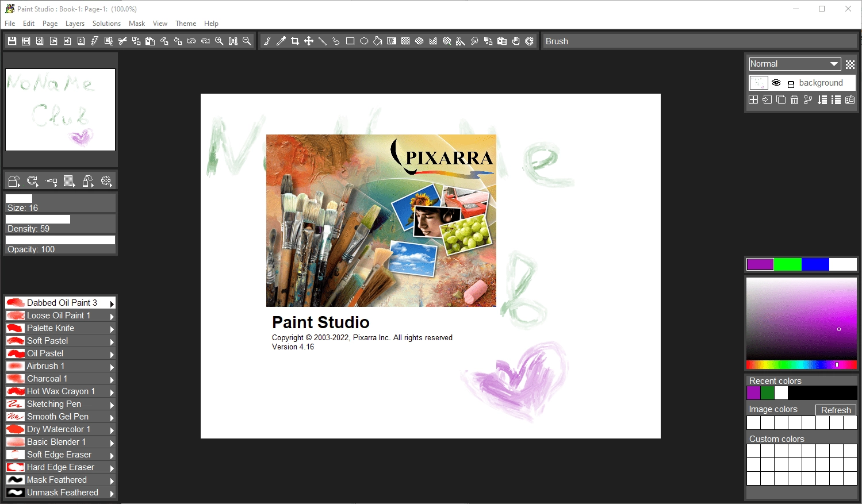This screenshot has height=504, width=862.
Task: Select the Gradient fill tool
Action: coord(392,41)
